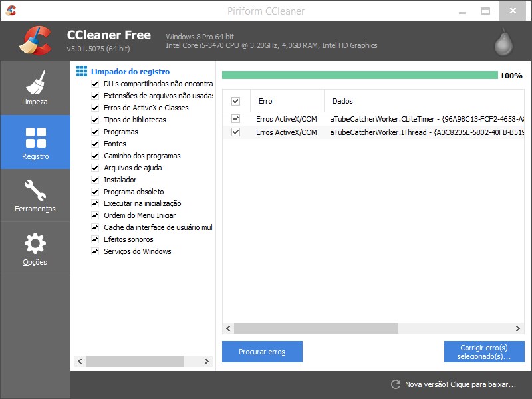Toggle the select-all checkbox in results header
This screenshot has width=532, height=399.
coord(235,101)
